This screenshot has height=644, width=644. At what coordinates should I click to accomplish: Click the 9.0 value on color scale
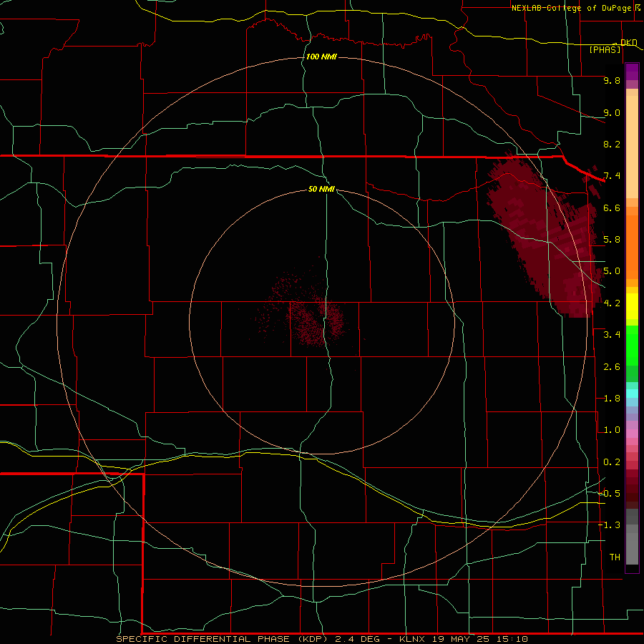pyautogui.click(x=612, y=112)
